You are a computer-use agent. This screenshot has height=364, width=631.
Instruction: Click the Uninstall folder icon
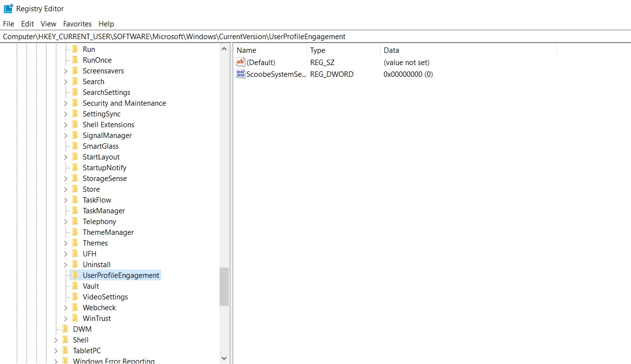pos(75,264)
